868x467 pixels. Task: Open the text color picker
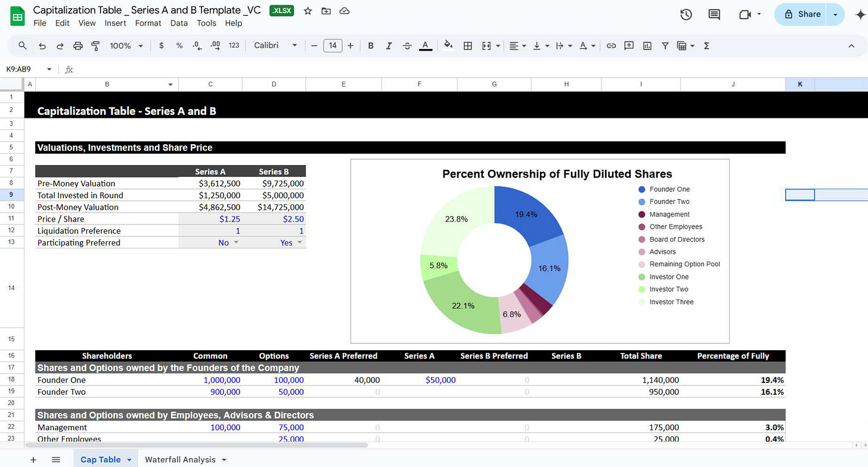[425, 45]
